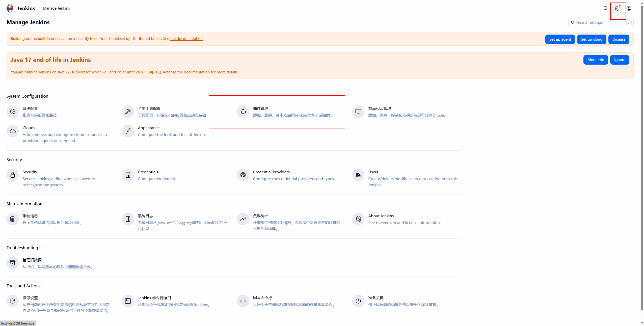This screenshot has height=326, width=644.
Task: Click the Ignore button for Java 17 notice
Action: (x=620, y=60)
